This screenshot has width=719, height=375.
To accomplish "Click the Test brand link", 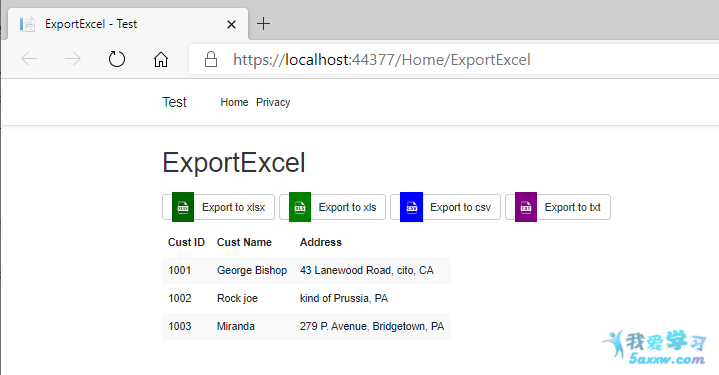I will [x=174, y=102].
